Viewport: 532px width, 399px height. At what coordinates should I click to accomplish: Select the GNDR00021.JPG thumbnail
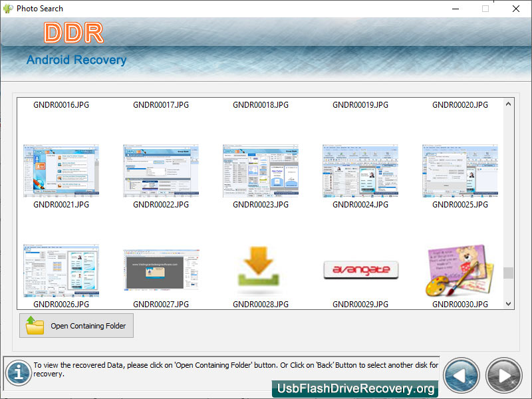point(61,171)
